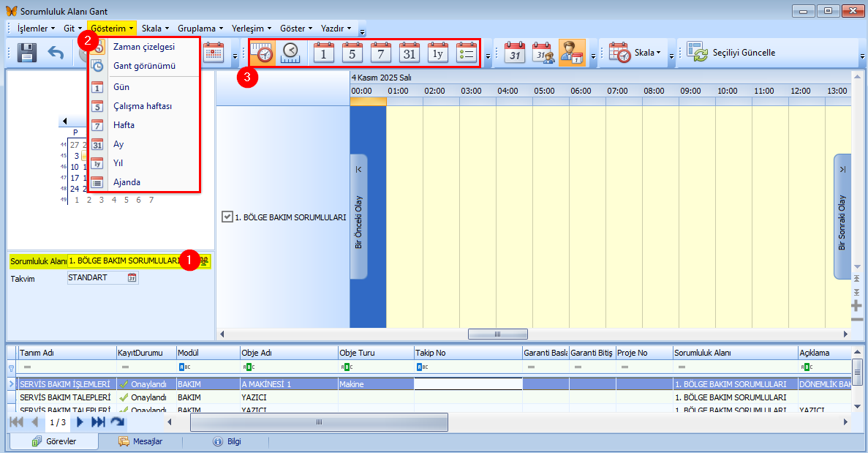Click the Undo arrow icon

pos(56,53)
